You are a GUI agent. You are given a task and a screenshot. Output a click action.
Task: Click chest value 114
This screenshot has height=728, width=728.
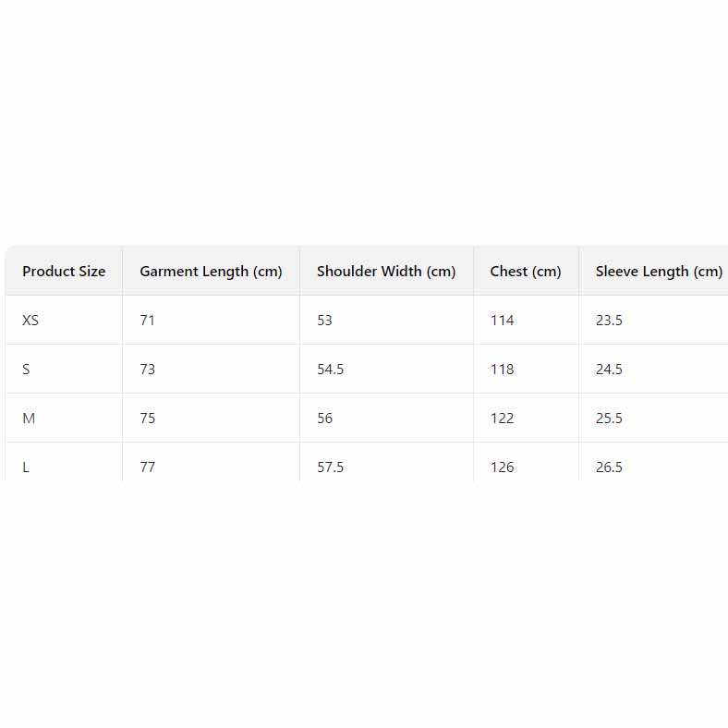(x=502, y=321)
